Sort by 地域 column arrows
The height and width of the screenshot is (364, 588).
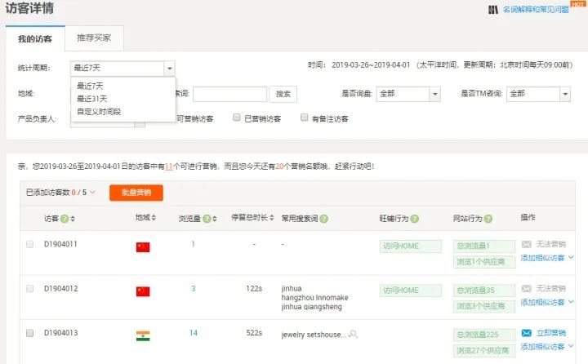click(154, 217)
